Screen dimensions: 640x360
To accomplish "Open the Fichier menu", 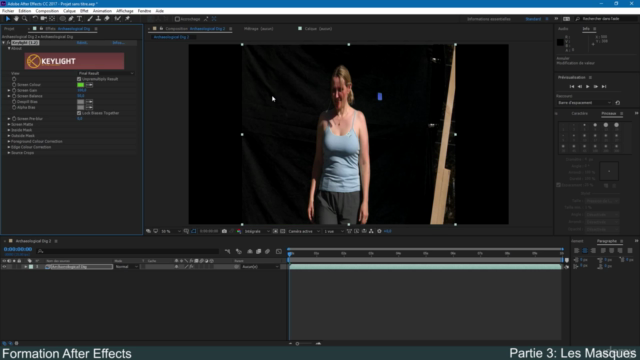I will click(8, 11).
